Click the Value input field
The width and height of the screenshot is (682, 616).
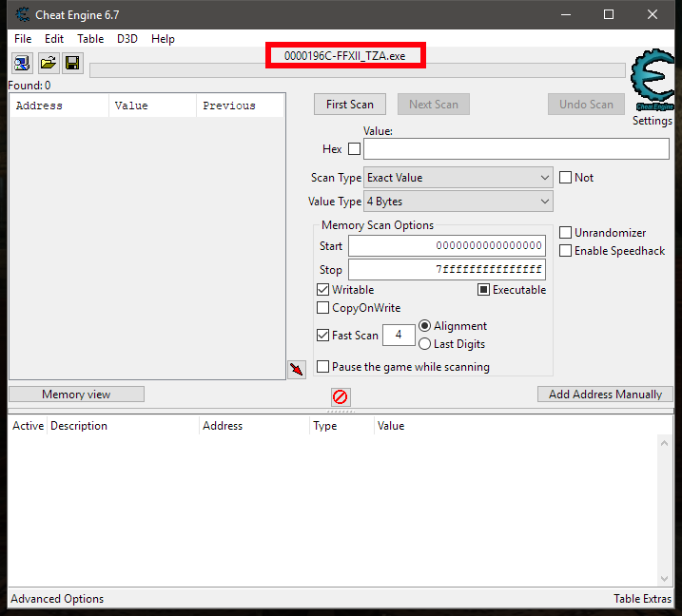[x=516, y=149]
